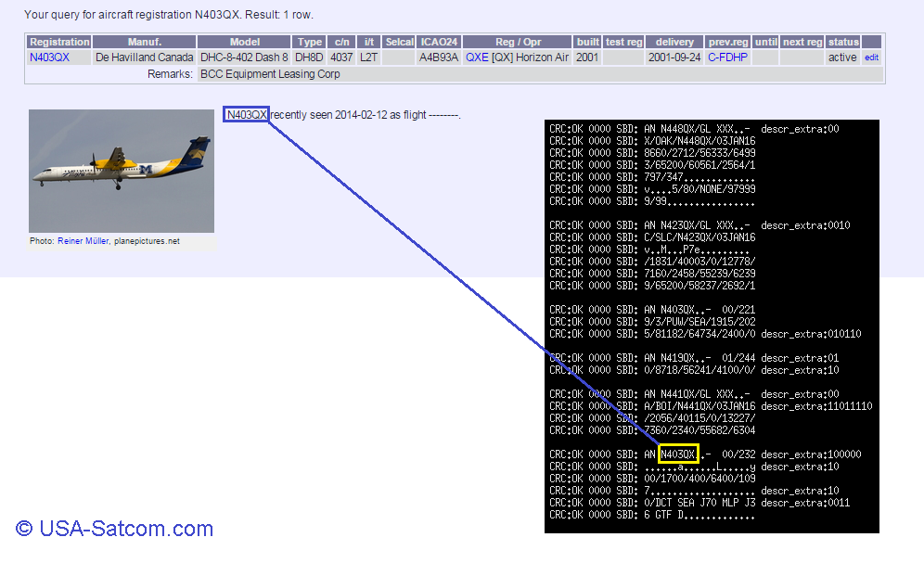Click the descr_extra:100000 value
This screenshot has width=924, height=563.
(x=811, y=454)
